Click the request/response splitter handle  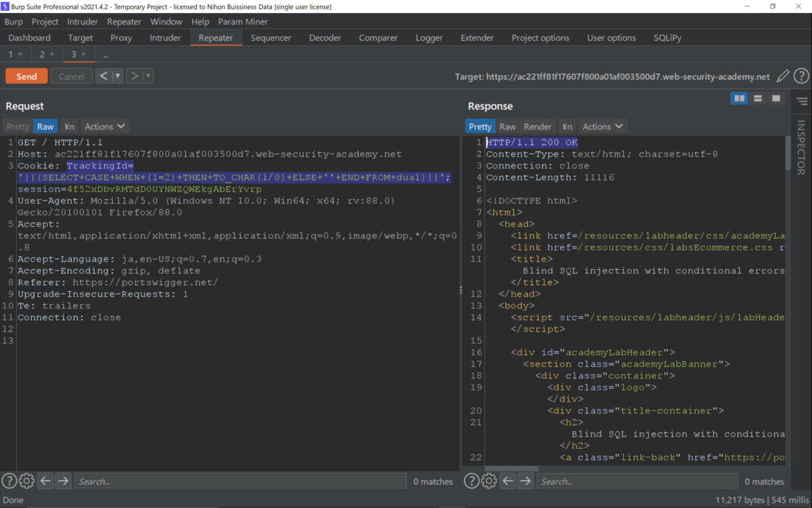tap(461, 290)
